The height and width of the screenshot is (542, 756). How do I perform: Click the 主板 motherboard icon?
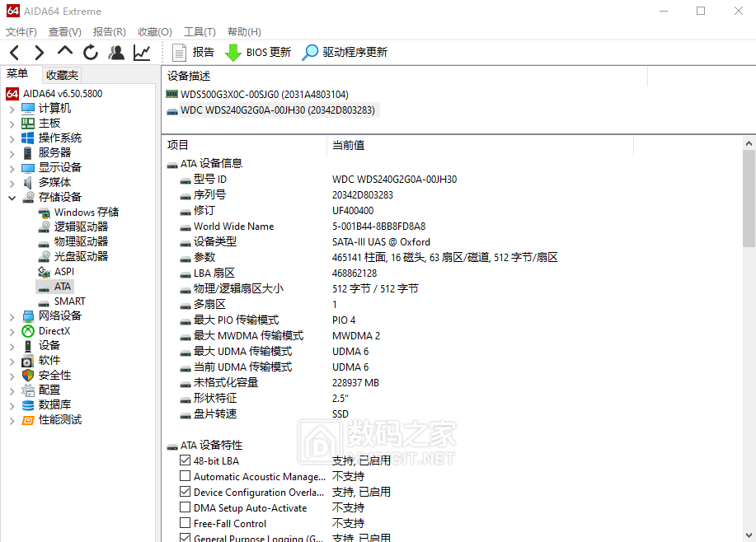[x=28, y=124]
